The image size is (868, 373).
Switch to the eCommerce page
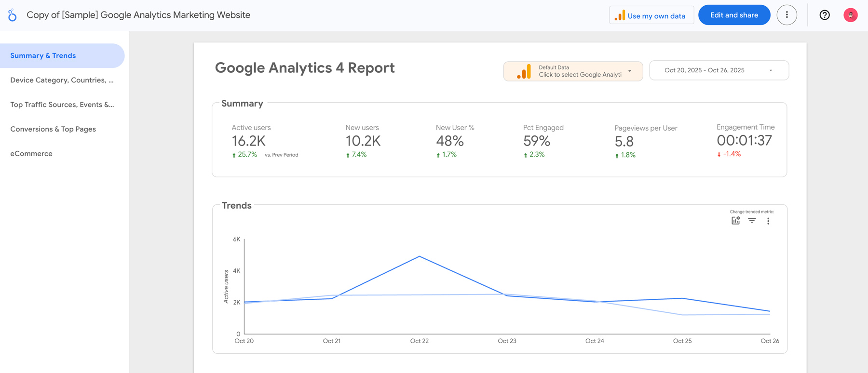tap(31, 154)
